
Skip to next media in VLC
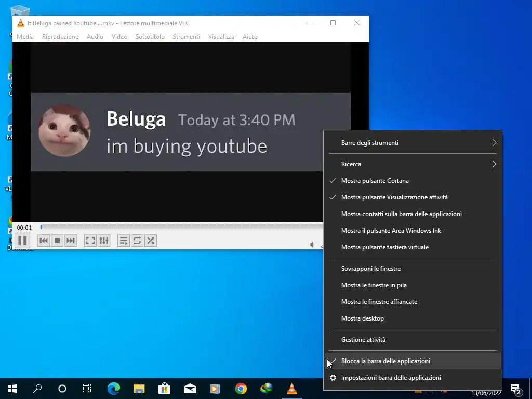point(71,241)
